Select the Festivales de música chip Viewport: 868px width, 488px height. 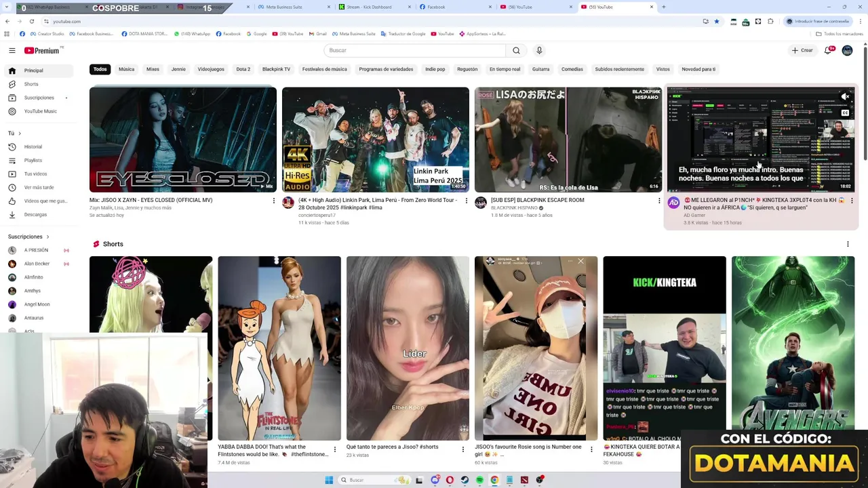coord(324,69)
